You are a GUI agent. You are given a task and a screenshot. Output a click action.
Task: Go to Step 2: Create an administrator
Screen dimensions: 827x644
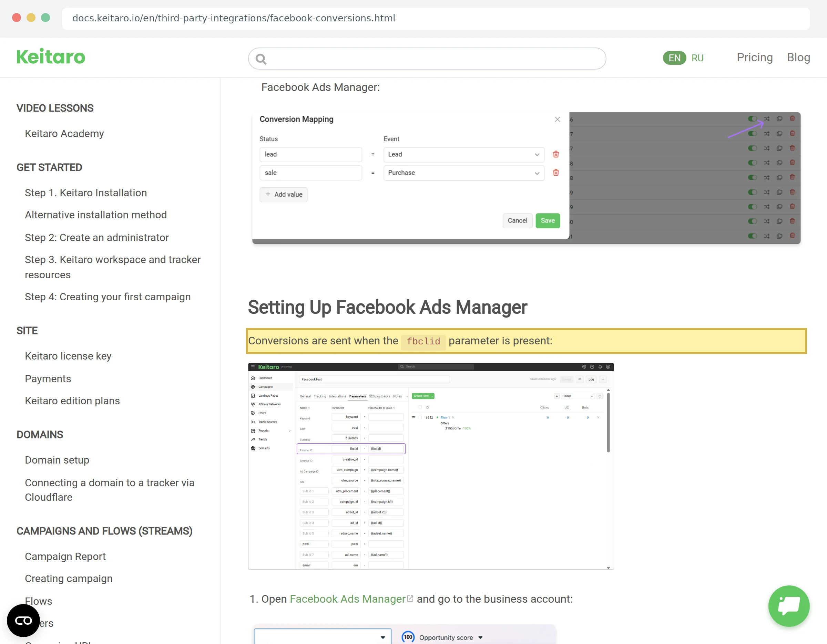(97, 238)
